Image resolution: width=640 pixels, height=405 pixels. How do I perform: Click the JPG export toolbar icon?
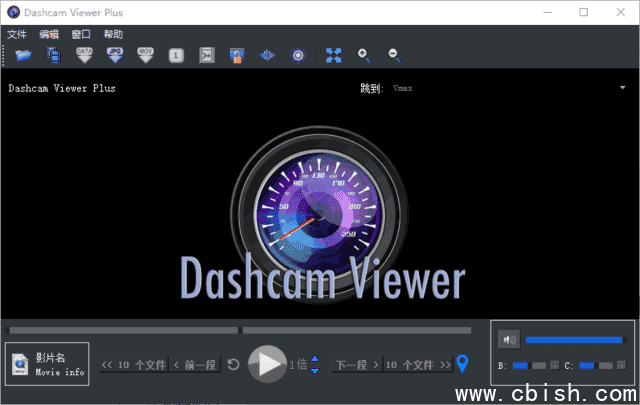(115, 55)
